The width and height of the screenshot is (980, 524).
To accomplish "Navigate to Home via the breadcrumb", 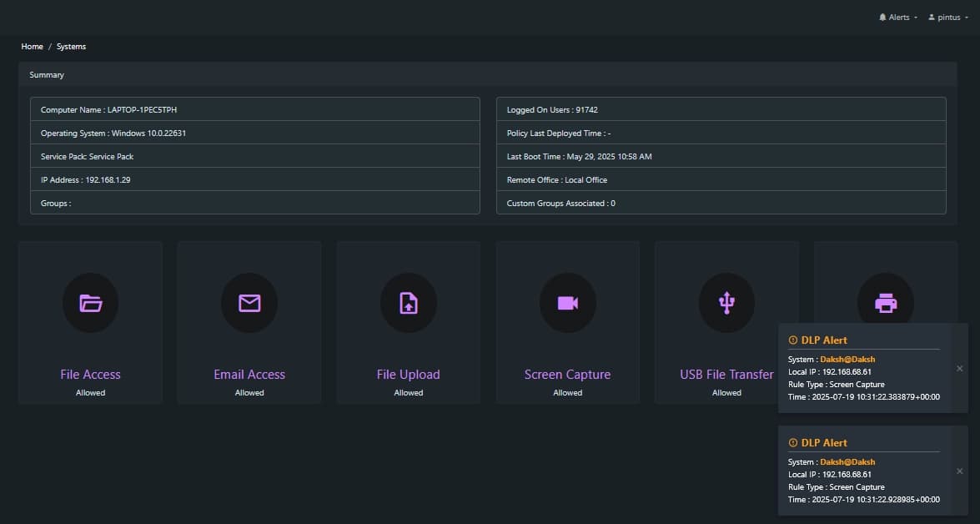I will click(x=32, y=46).
